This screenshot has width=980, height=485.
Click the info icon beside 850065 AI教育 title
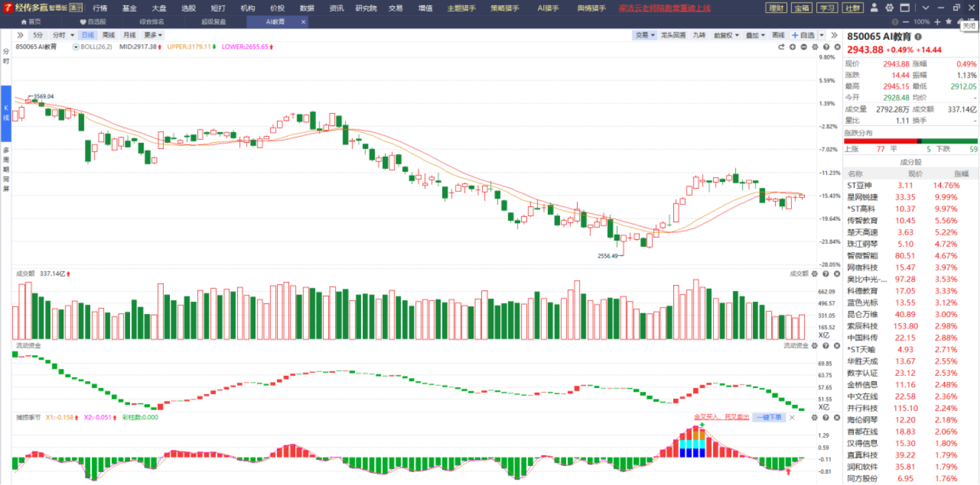tap(918, 37)
